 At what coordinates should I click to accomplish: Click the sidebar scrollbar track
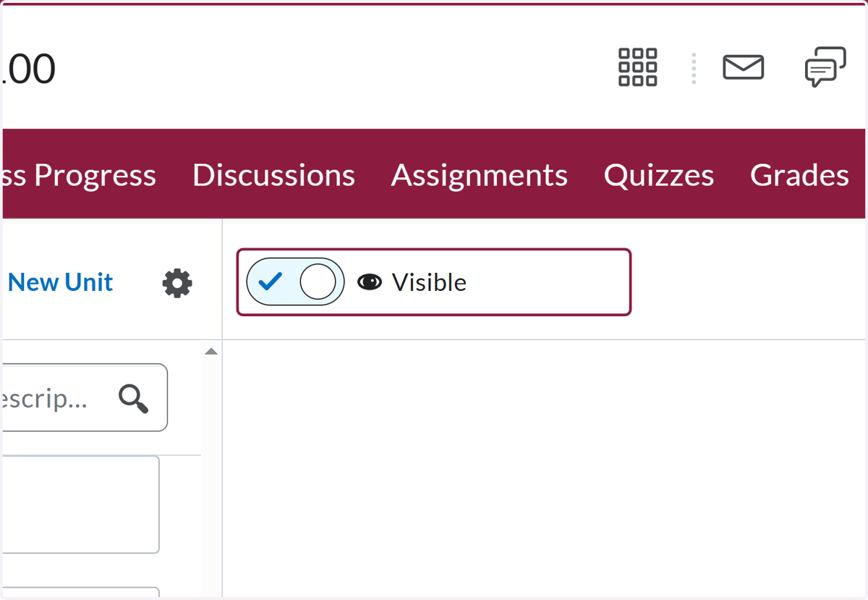(x=211, y=478)
